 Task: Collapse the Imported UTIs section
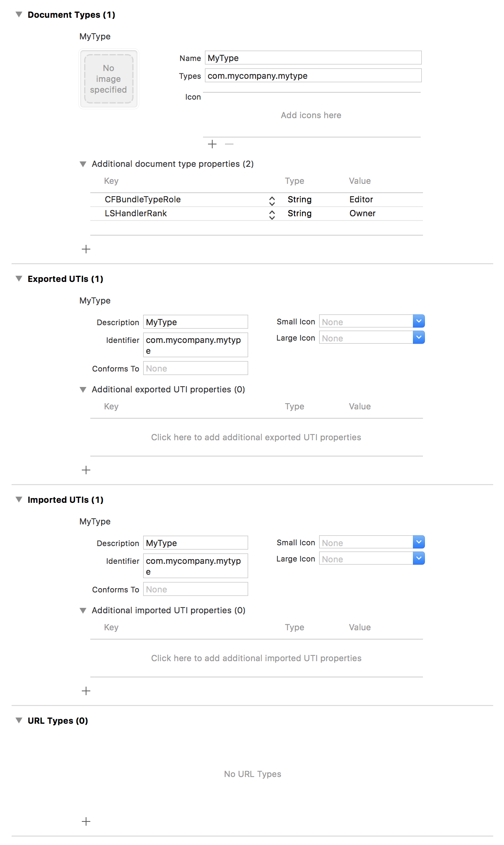(19, 500)
